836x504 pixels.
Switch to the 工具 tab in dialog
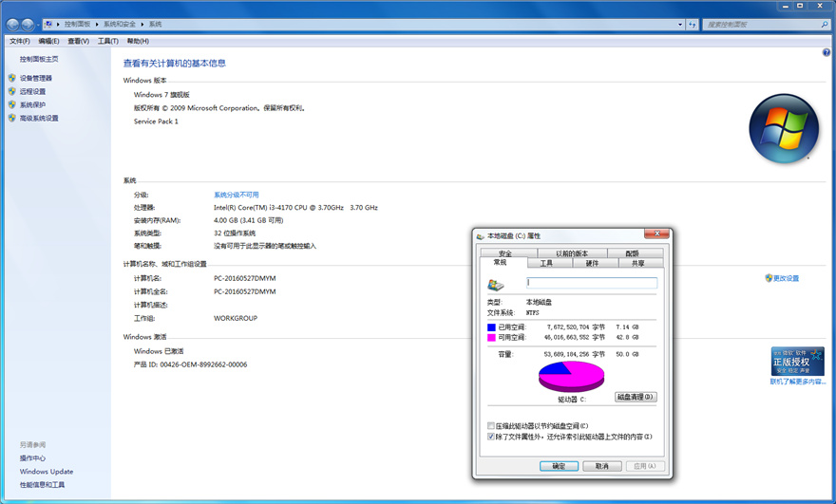(x=550, y=263)
